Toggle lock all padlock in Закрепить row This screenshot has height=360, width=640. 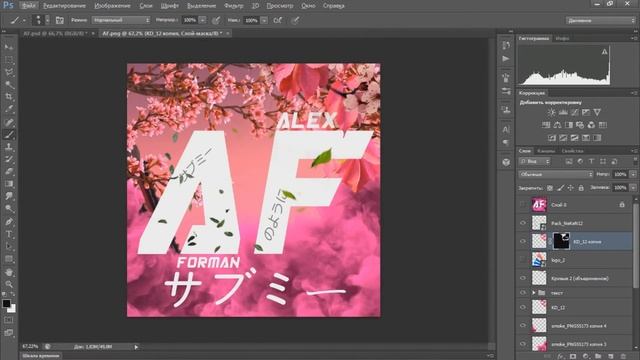coord(581,188)
